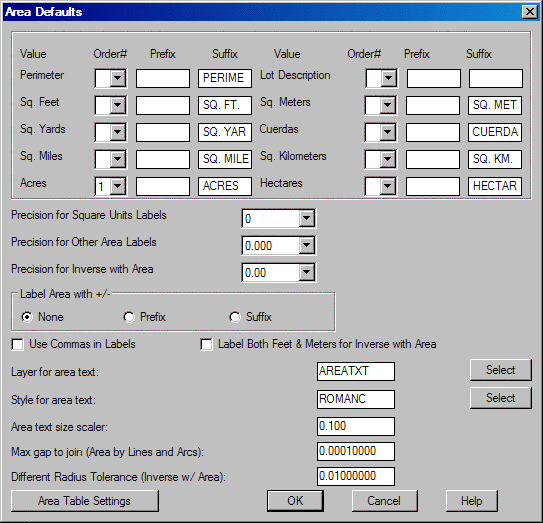Close the Area Defaults dialog
This screenshot has height=523, width=543.
coord(530,12)
